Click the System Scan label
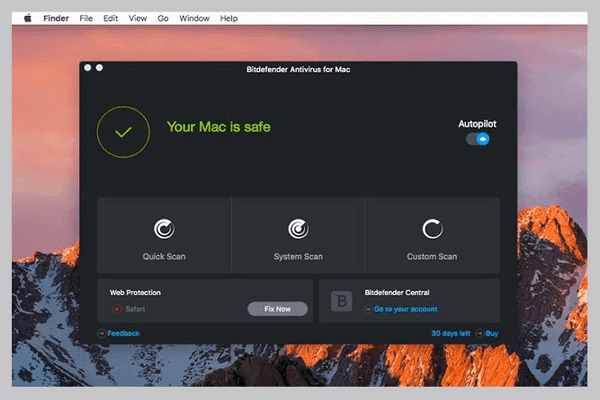The image size is (600, 400). pos(298,256)
